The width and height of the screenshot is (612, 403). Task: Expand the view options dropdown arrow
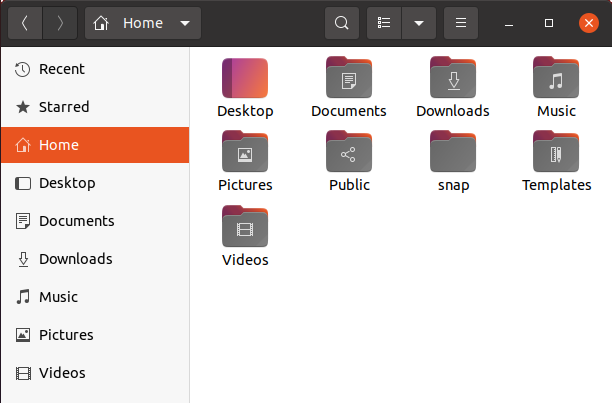pyautogui.click(x=419, y=23)
